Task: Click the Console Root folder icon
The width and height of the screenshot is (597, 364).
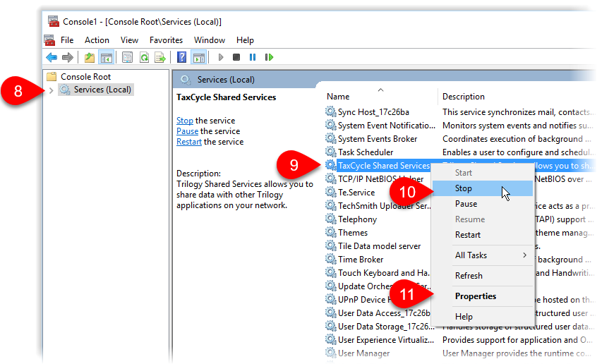Action: click(52, 76)
